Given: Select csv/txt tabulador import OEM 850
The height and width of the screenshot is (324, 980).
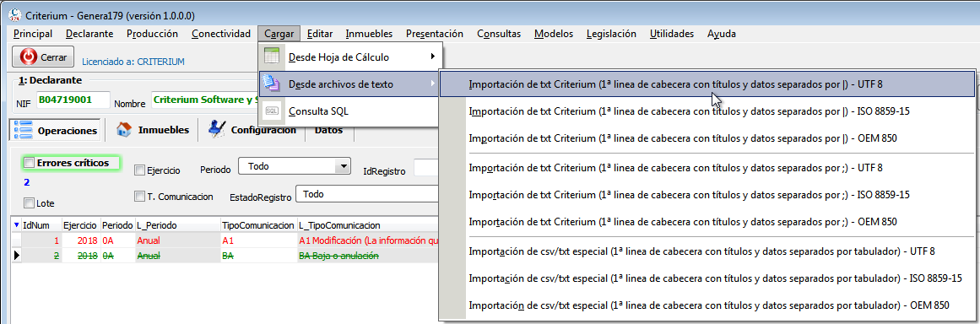Looking at the screenshot, I should [x=707, y=305].
